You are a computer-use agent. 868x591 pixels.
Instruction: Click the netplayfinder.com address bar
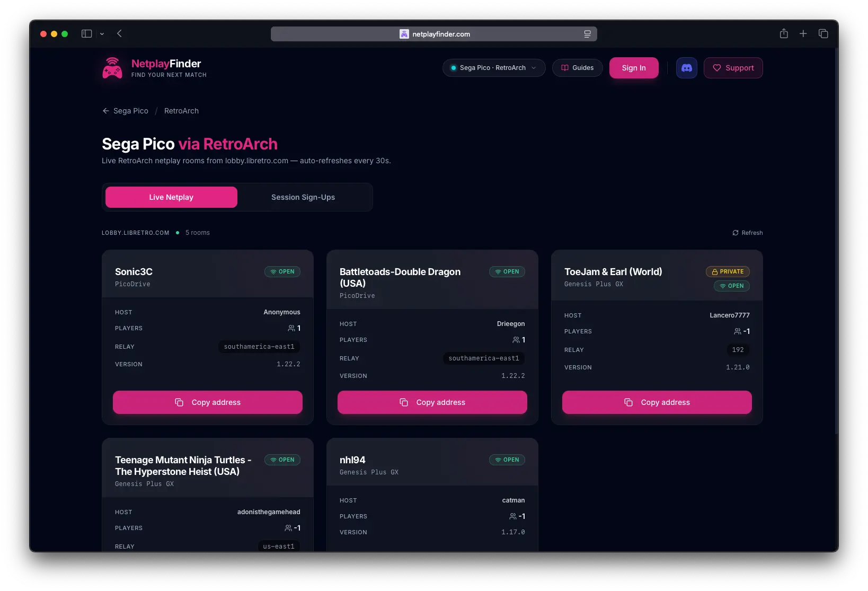434,34
